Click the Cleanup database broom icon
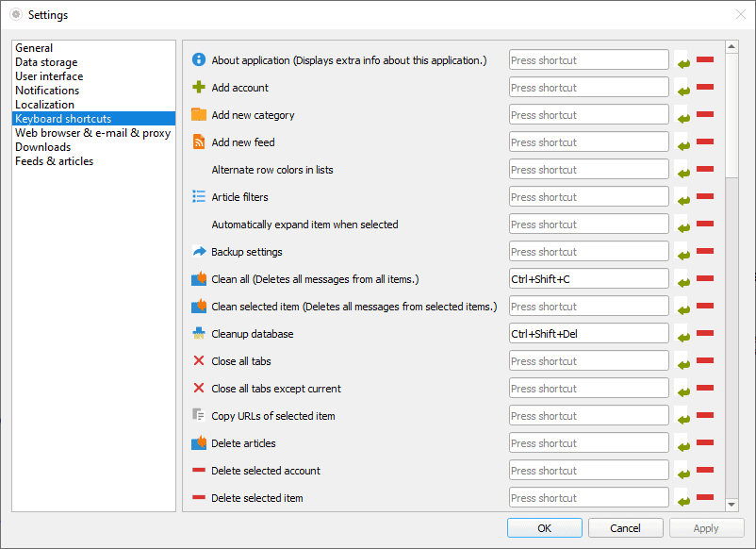 (198, 333)
